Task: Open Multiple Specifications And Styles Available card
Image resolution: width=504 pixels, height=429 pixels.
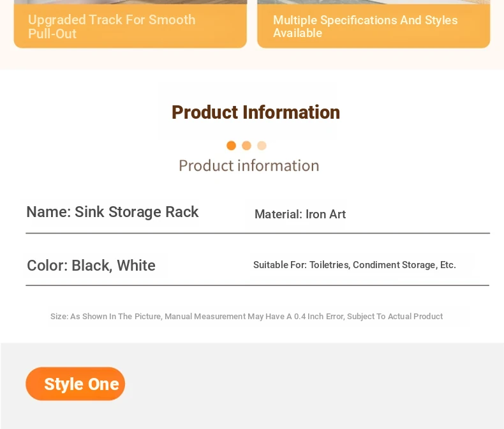Action: (x=373, y=24)
